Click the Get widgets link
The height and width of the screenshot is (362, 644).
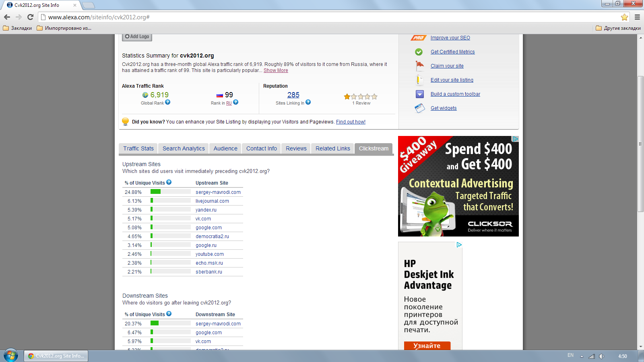444,108
